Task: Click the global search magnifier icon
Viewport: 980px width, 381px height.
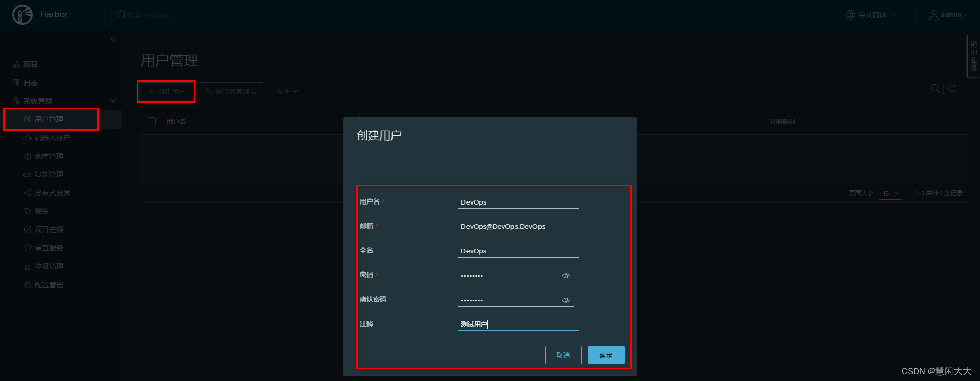Action: click(x=121, y=15)
